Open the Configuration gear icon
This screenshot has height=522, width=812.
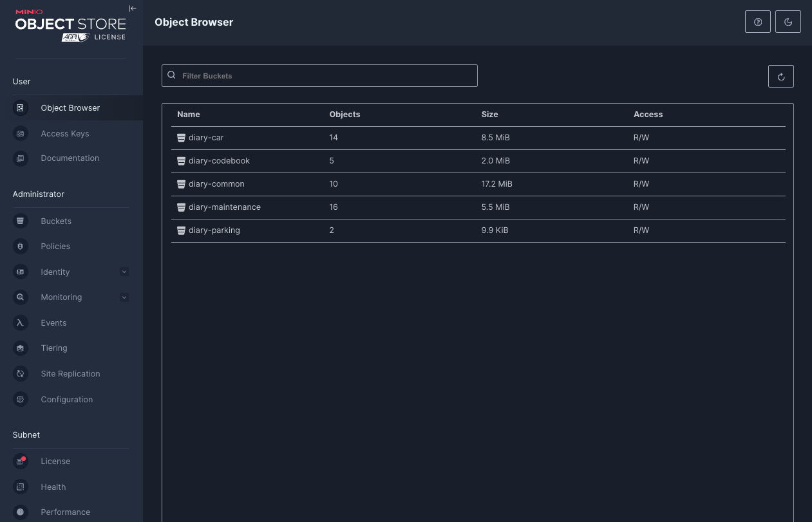pos(20,399)
